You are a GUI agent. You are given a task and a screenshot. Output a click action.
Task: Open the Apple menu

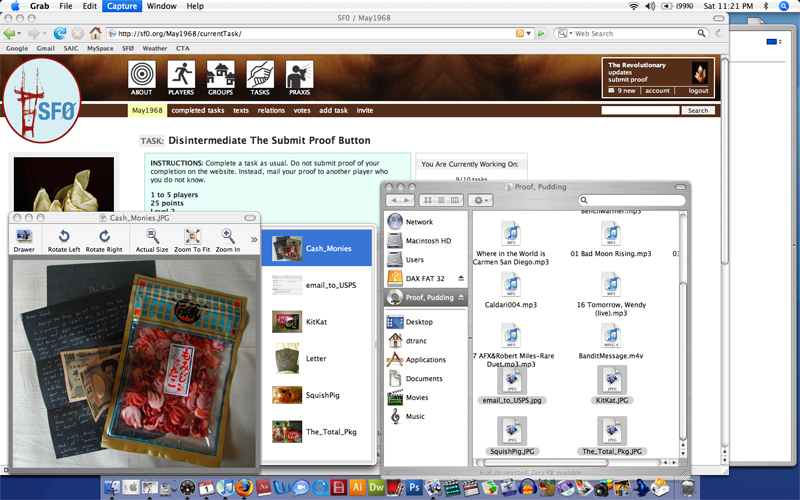pos(15,6)
